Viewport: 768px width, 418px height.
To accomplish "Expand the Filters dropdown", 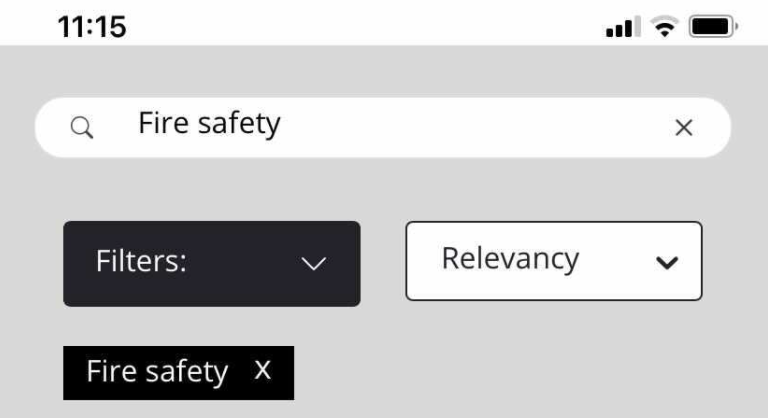I will pyautogui.click(x=211, y=263).
